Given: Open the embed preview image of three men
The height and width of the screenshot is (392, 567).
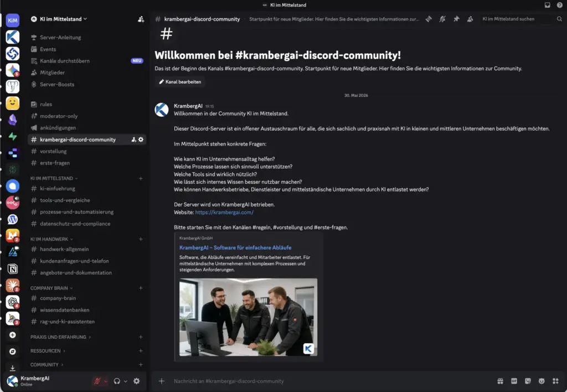Looking at the screenshot, I should click(248, 317).
